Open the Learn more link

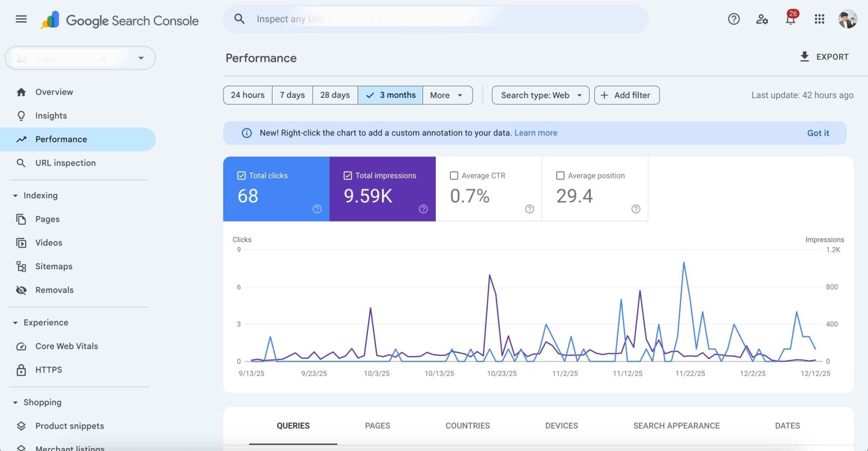point(535,133)
